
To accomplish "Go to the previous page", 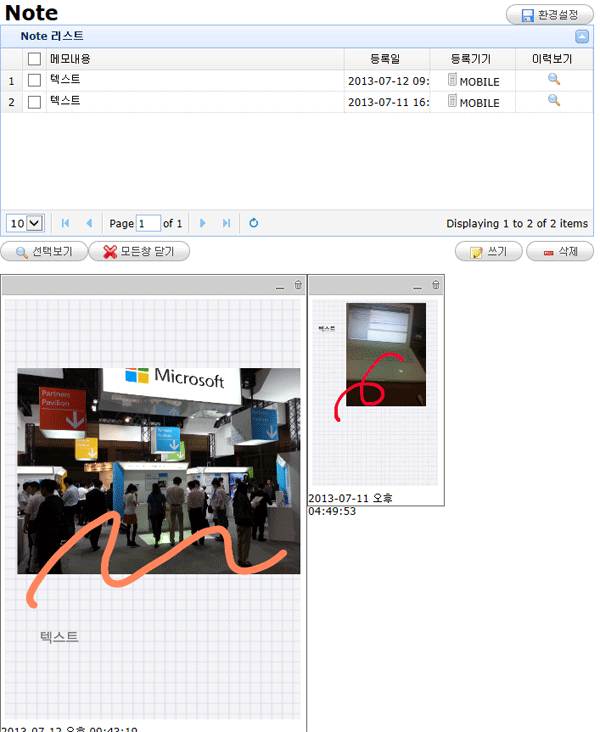I will point(89,223).
